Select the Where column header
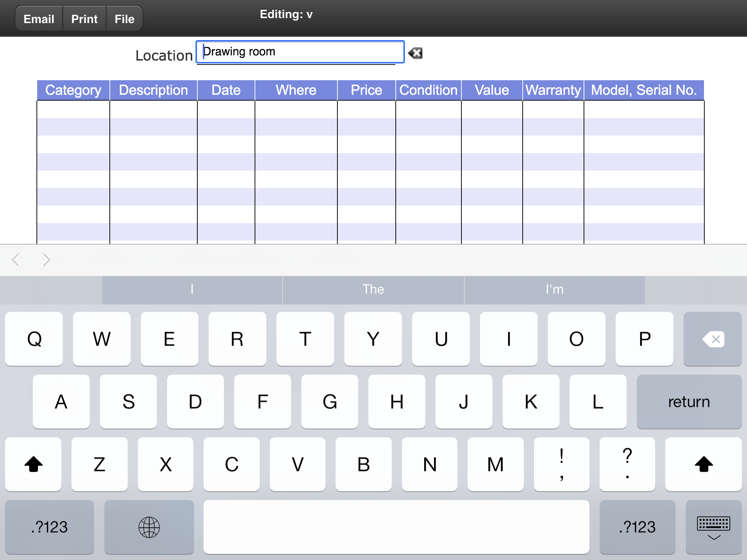 296,90
